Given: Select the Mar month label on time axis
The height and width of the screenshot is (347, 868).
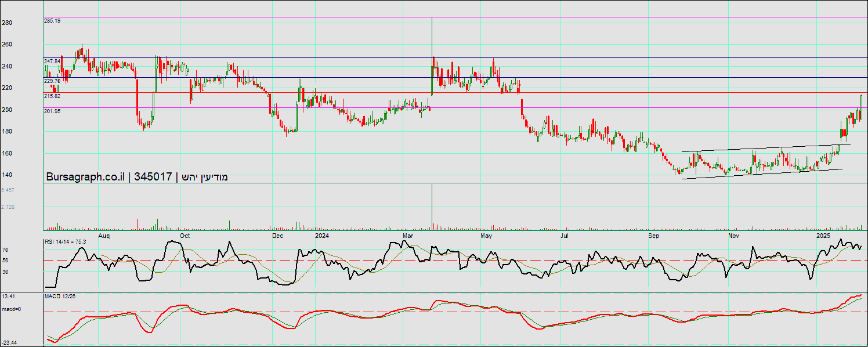Looking at the screenshot, I should [407, 236].
